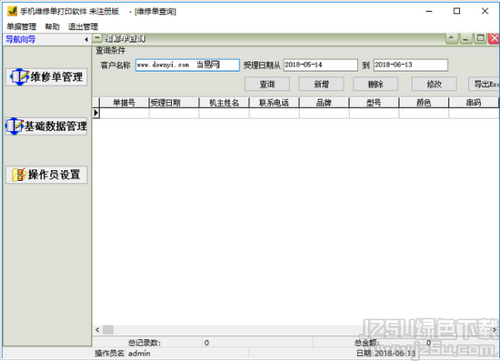Open 基础数据管理 from the navigation panel

(x=46, y=126)
